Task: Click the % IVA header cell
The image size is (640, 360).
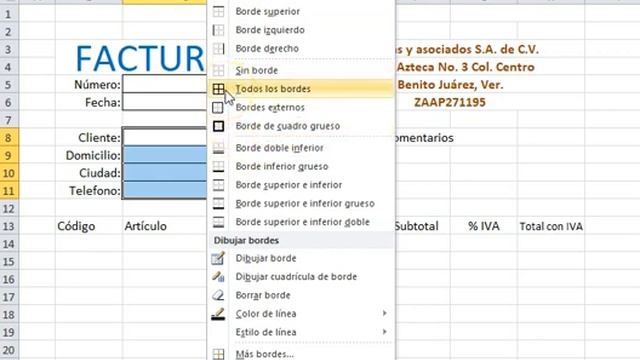Action: click(x=484, y=226)
